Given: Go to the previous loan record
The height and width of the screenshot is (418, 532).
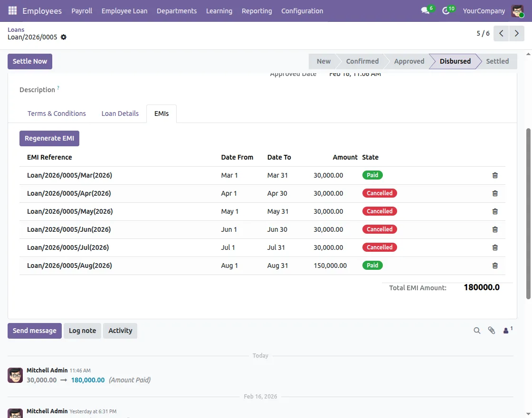Looking at the screenshot, I should coord(501,34).
